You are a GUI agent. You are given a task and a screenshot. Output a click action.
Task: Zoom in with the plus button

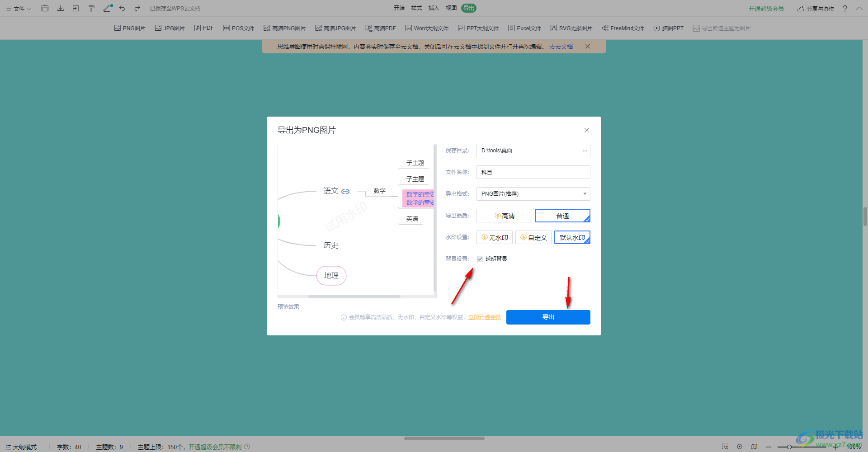click(x=835, y=447)
